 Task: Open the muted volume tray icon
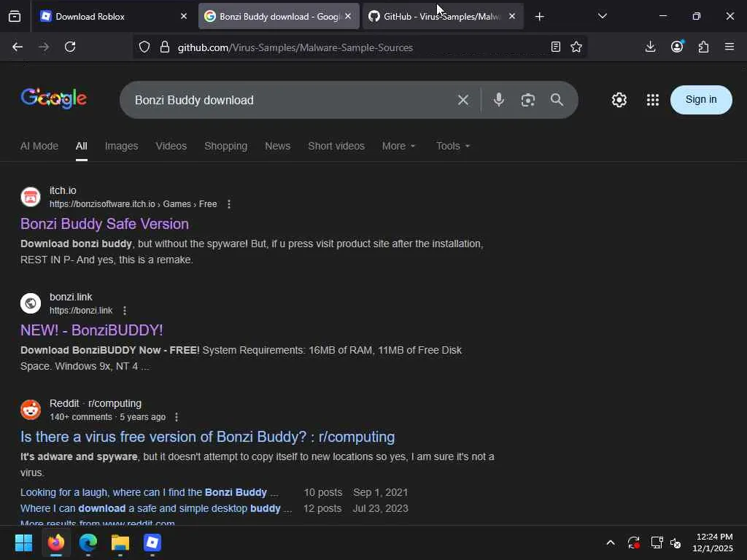tap(676, 542)
